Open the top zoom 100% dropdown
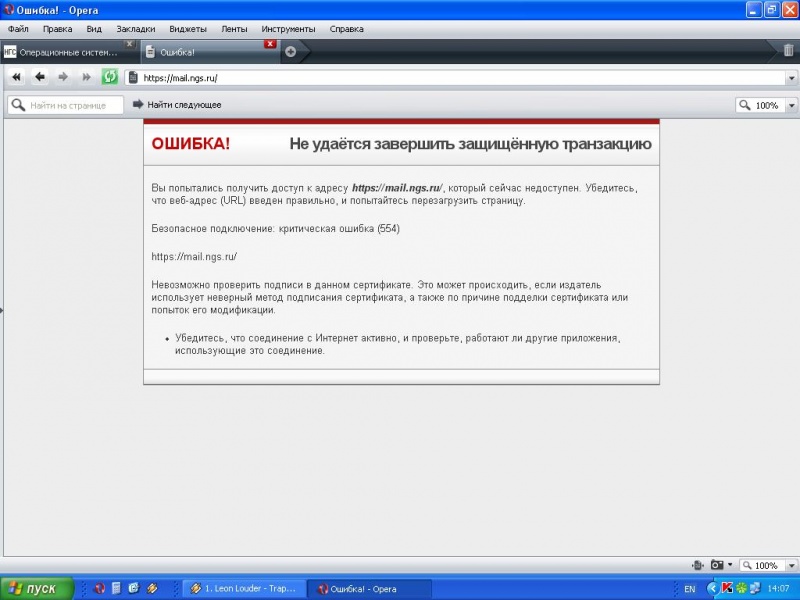 pos(791,105)
